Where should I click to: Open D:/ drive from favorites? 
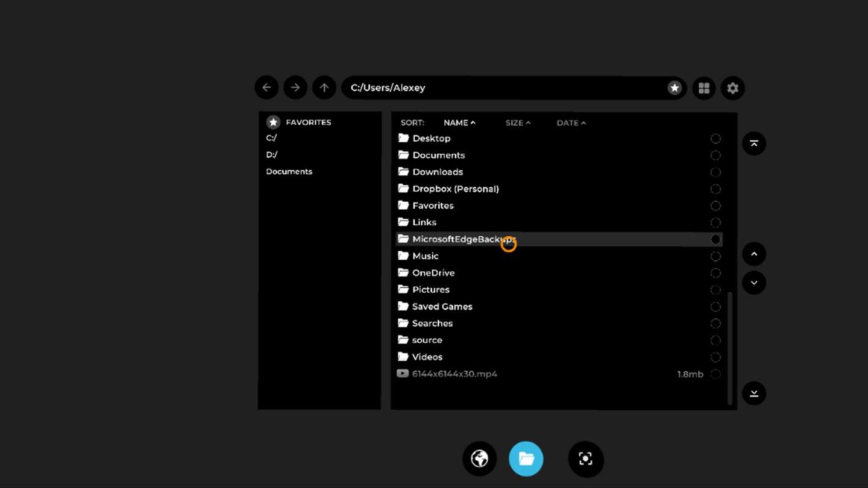coord(272,155)
